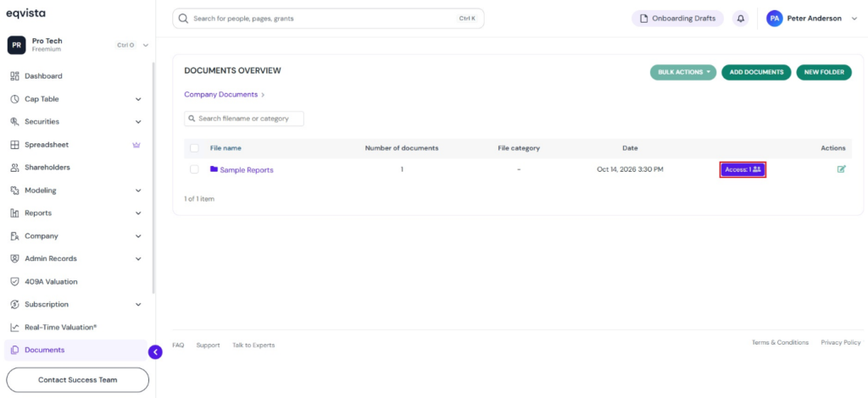Open the Support footer link
Screen dimensions: 868x398
coord(209,345)
